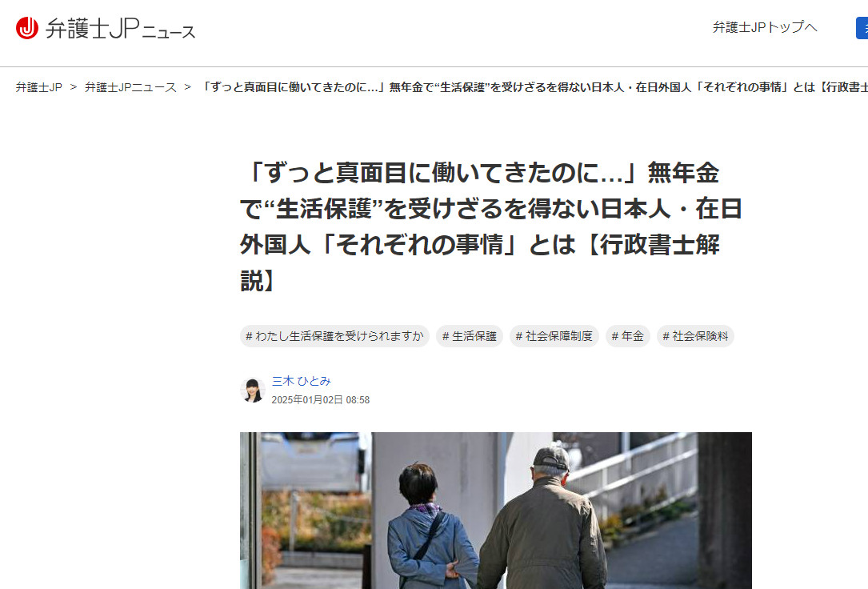Screen dimensions: 868x589
Task: Click second breadcrumb separator arrow
Action: [x=188, y=87]
